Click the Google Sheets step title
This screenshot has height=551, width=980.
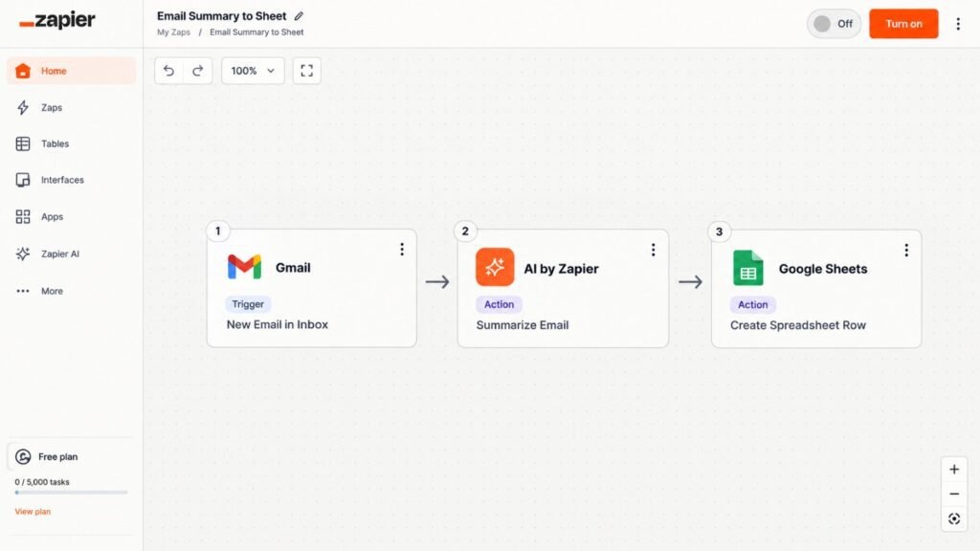(x=822, y=269)
